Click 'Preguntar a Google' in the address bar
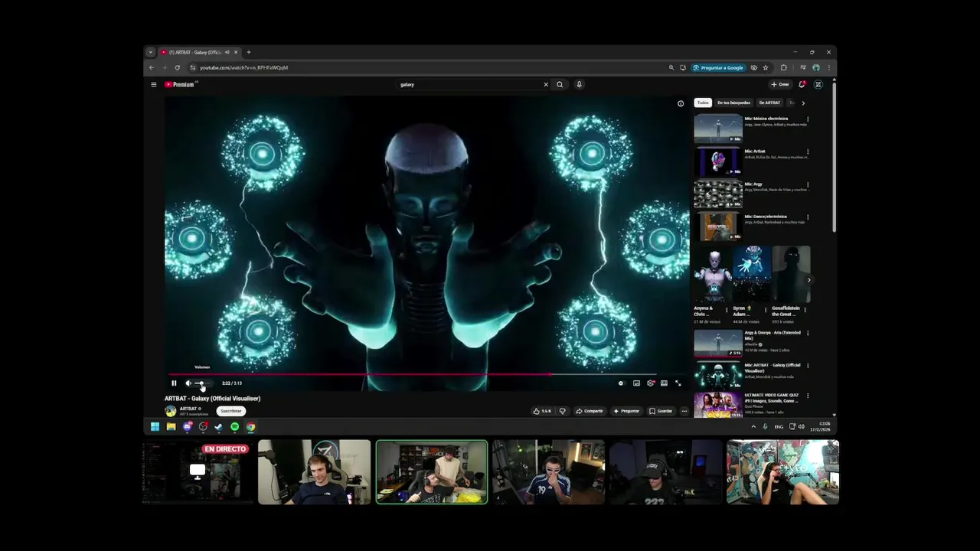980x551 pixels. click(x=718, y=67)
